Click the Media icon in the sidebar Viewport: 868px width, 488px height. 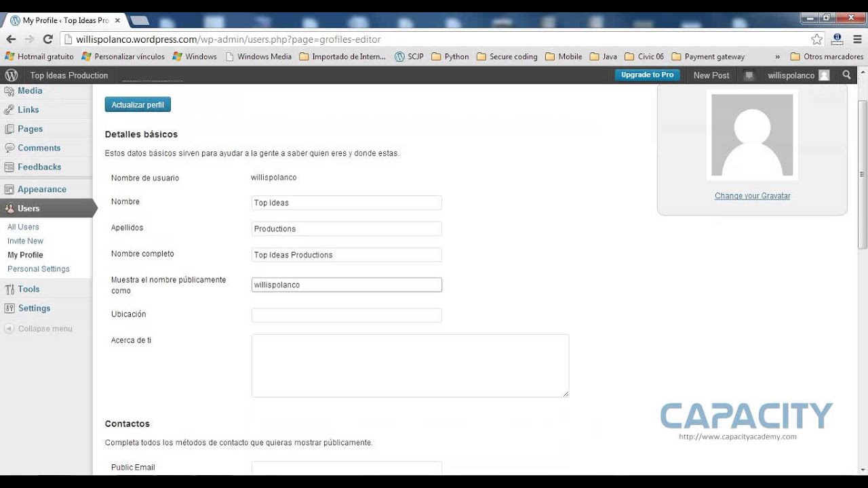pos(9,91)
